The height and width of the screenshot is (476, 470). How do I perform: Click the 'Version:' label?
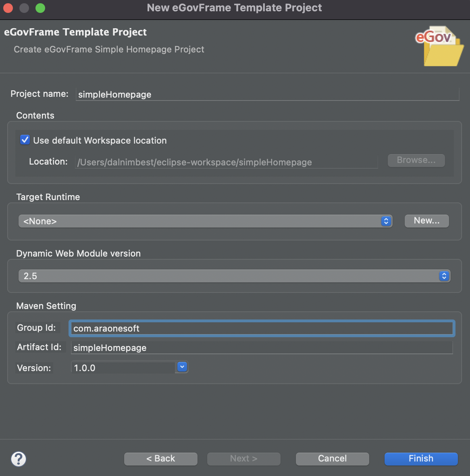(x=34, y=368)
